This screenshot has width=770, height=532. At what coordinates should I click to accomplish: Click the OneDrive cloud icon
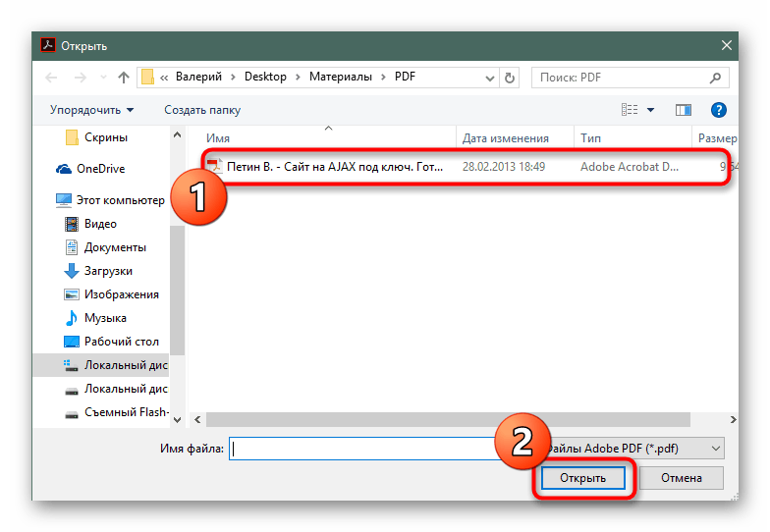[64, 169]
